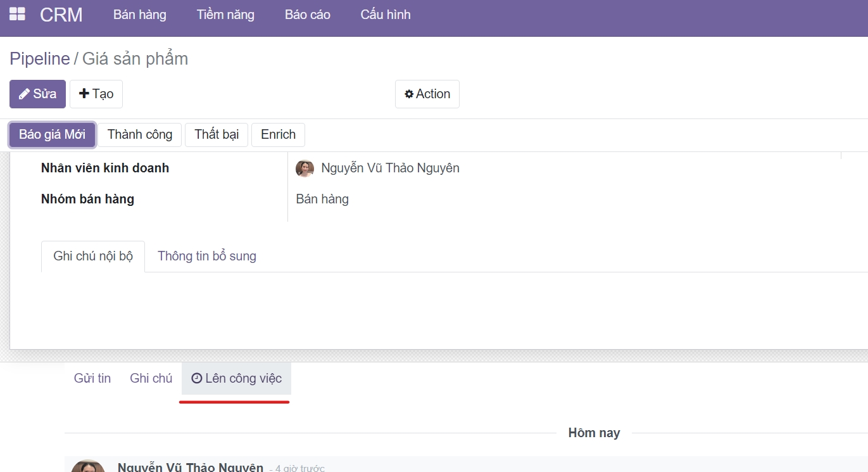Screen dimensions: 868x472
Task: Click the plus Tạo create button
Action: [96, 94]
